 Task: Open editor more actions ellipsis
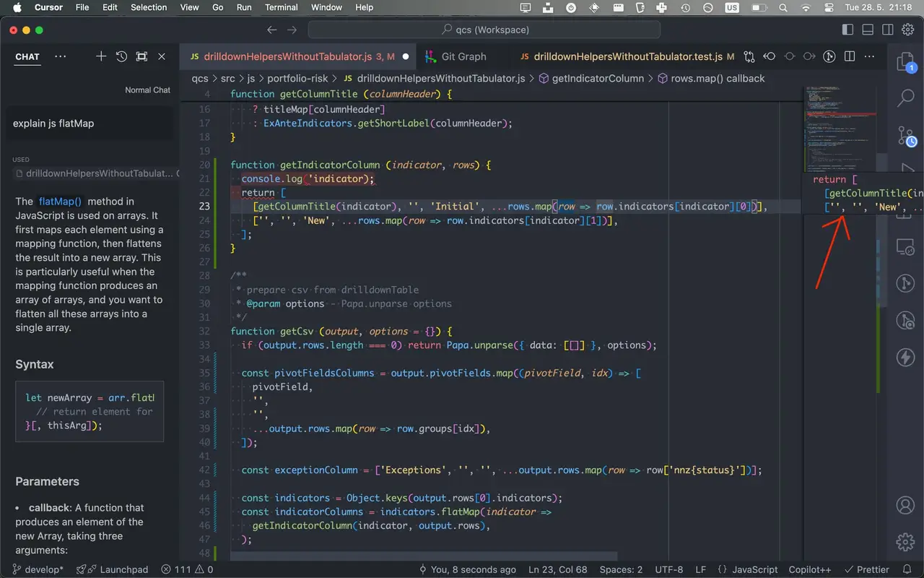click(871, 56)
